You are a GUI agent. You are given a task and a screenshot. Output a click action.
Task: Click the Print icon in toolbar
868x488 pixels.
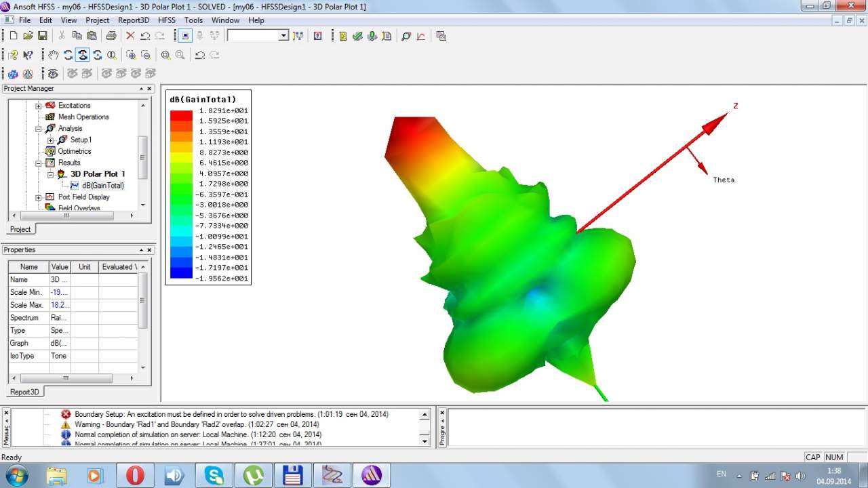click(111, 36)
